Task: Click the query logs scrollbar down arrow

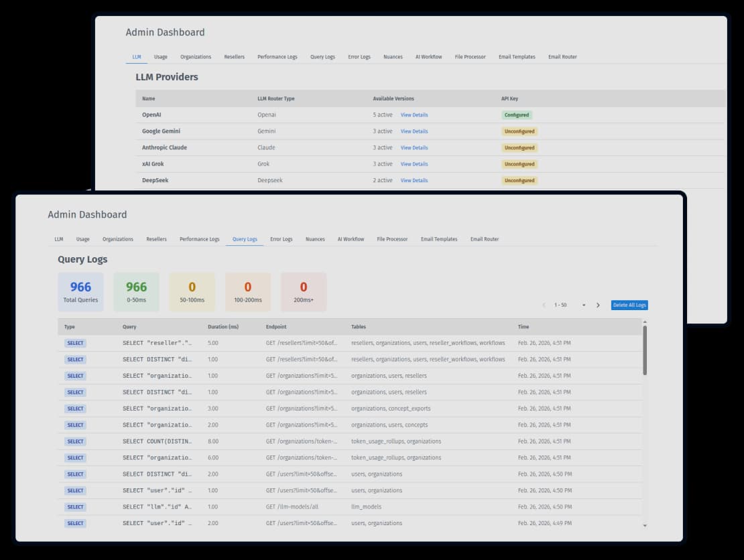Action: (x=644, y=525)
